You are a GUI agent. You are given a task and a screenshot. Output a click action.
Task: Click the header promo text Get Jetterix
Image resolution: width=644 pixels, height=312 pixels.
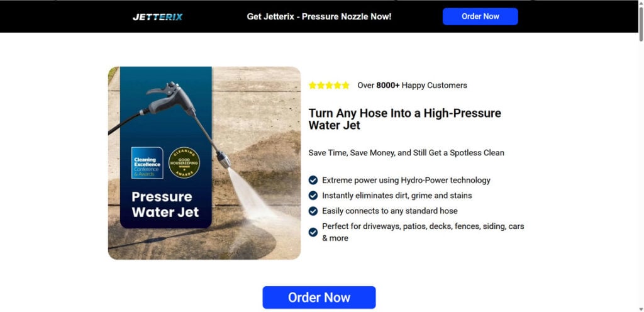(x=319, y=17)
